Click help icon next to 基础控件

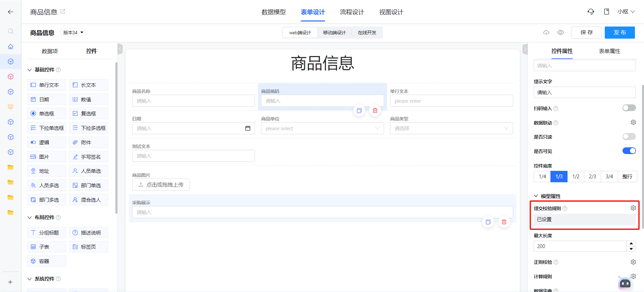58,70
